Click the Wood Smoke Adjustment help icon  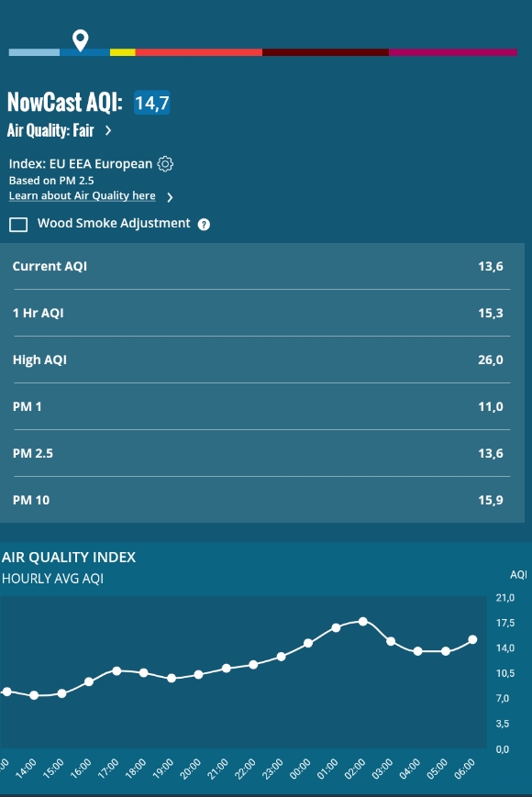(x=204, y=224)
